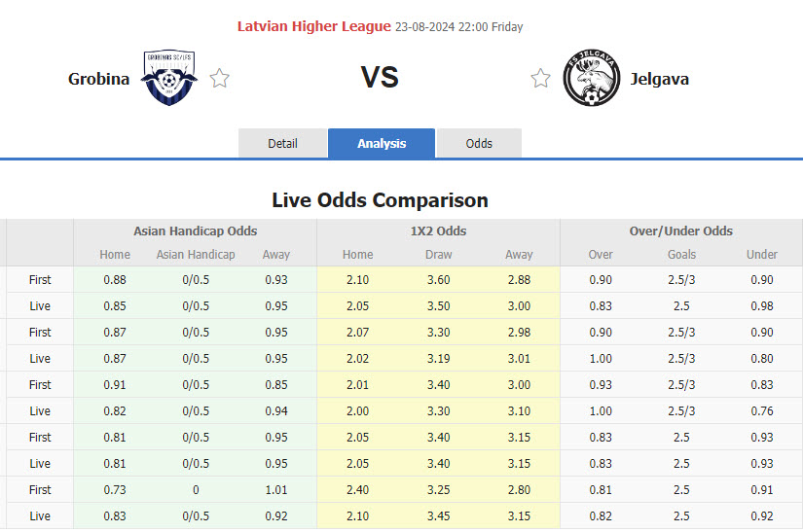Image resolution: width=803 pixels, height=532 pixels.
Task: Click the Jelgava team name
Action: [659, 79]
